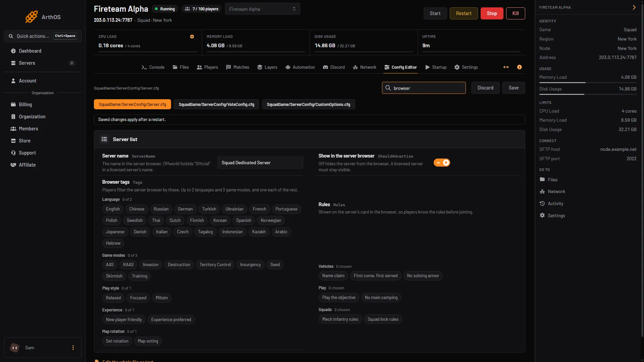Screen dimensions: 644x362
Task: Open the Automation tab
Action: (300, 67)
